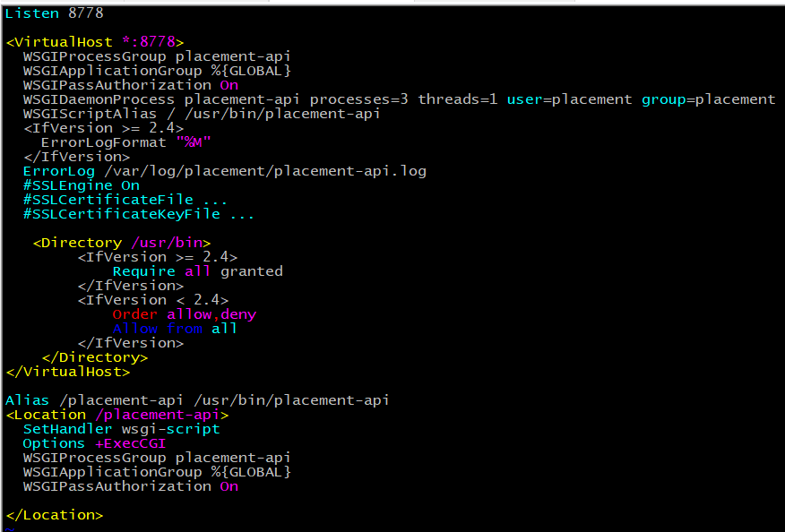Click the 'Listen 8778' line
Screen dimensions: 785x532
[x=54, y=13]
